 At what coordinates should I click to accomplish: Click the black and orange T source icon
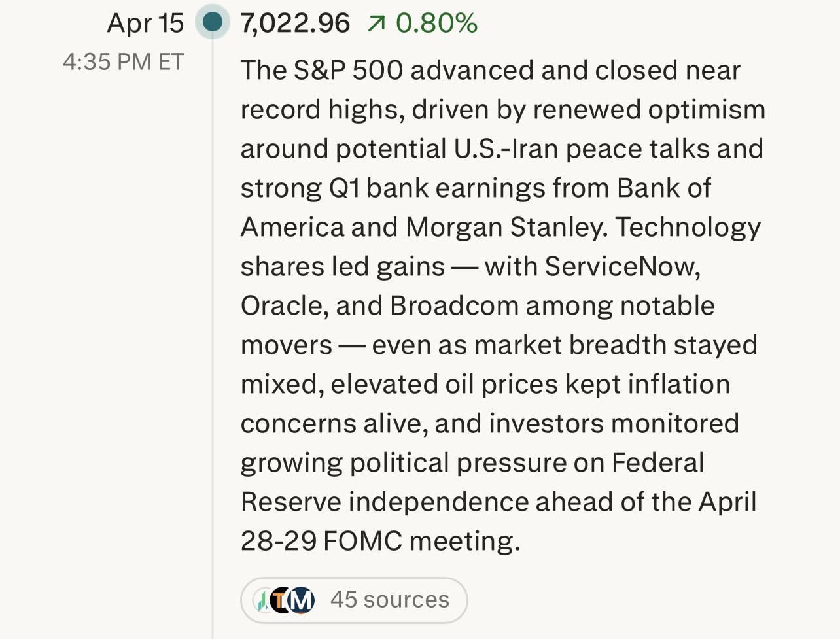click(x=281, y=600)
